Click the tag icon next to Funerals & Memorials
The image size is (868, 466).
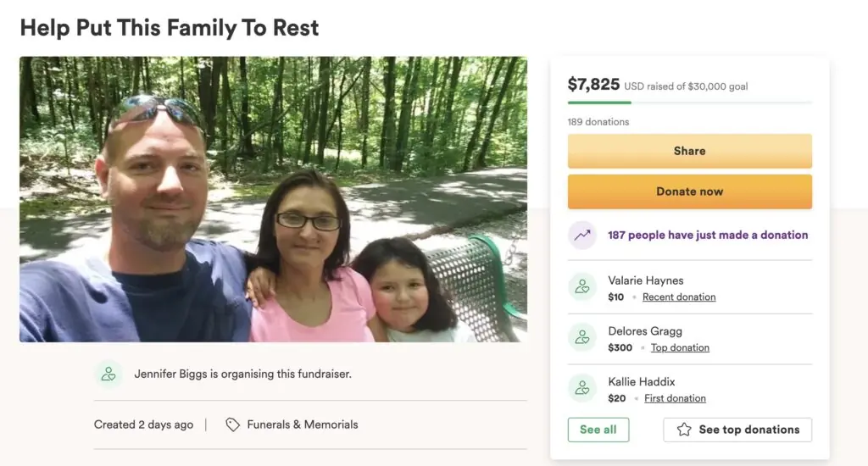click(x=232, y=424)
